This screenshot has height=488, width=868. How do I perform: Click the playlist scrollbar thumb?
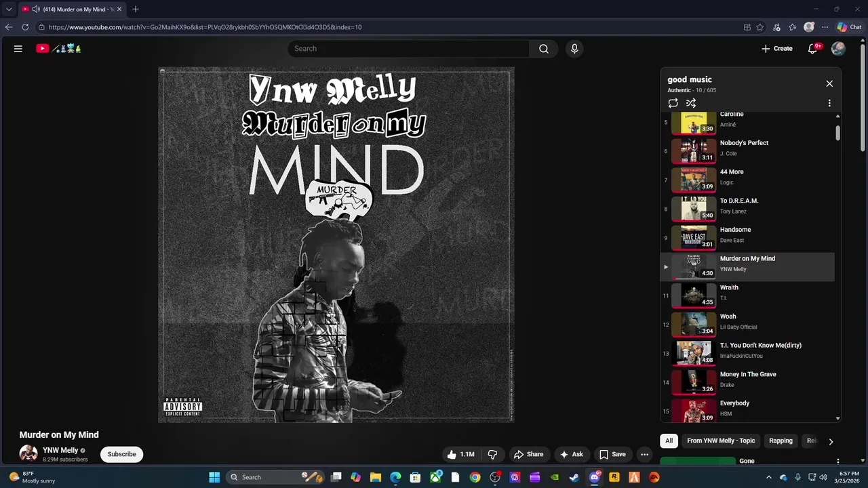coord(837,133)
